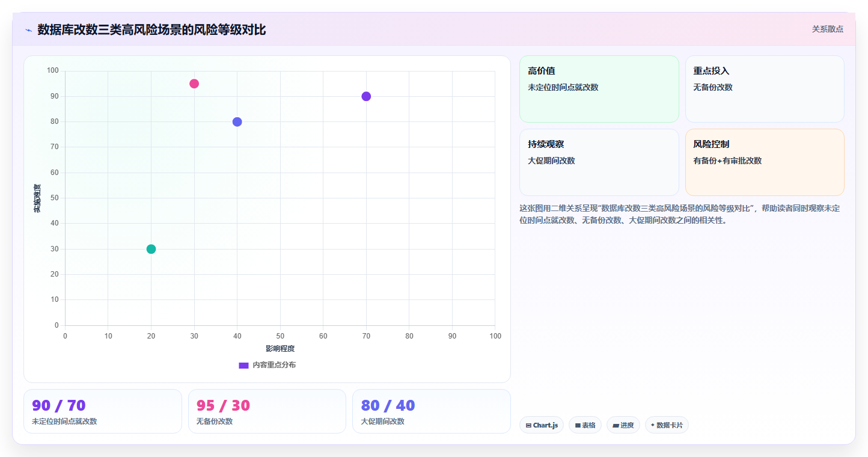Click the y-axis title 实施难度
Image resolution: width=868 pixels, height=457 pixels.
pyautogui.click(x=37, y=198)
